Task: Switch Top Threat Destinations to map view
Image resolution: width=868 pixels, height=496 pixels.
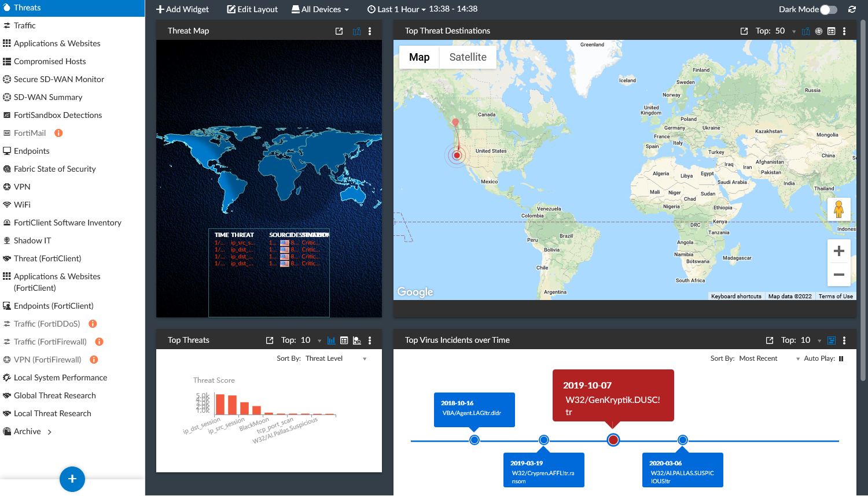Action: click(806, 31)
